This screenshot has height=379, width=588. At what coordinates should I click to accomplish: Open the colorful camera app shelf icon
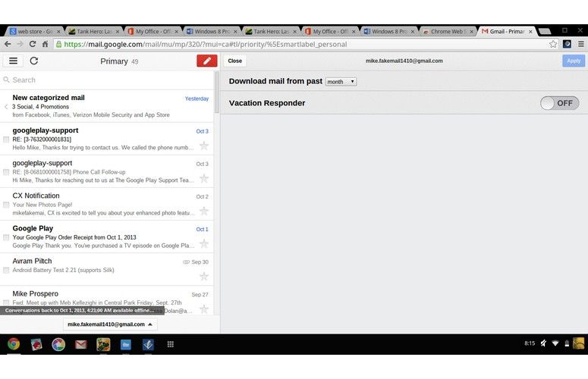click(58, 344)
